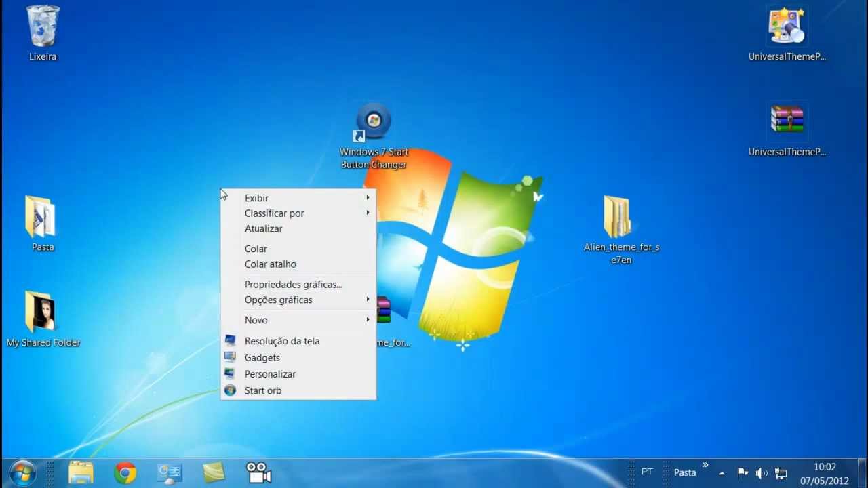The image size is (868, 488).
Task: Open Windows Explorer from the taskbar
Action: click(x=81, y=472)
